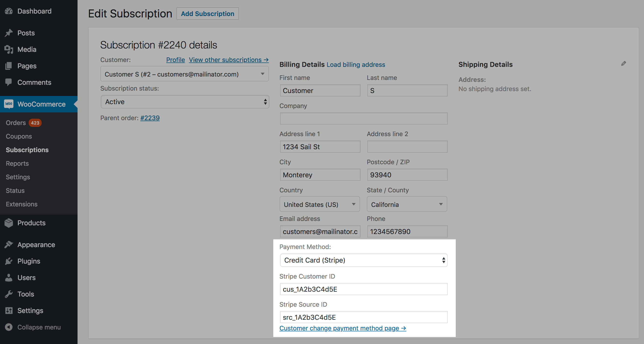Select the Posts pushpin icon in sidebar
This screenshot has height=344, width=644.
click(x=9, y=33)
